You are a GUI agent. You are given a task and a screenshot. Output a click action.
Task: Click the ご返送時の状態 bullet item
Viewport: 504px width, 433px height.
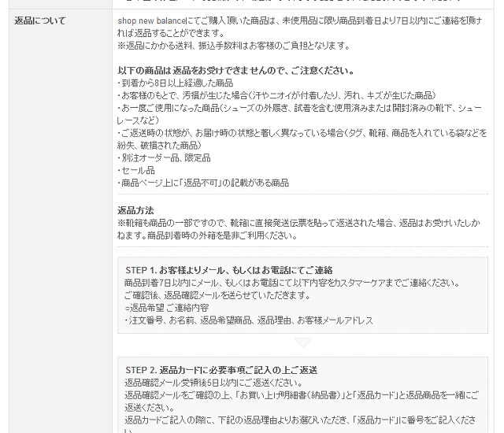pyautogui.click(x=302, y=132)
